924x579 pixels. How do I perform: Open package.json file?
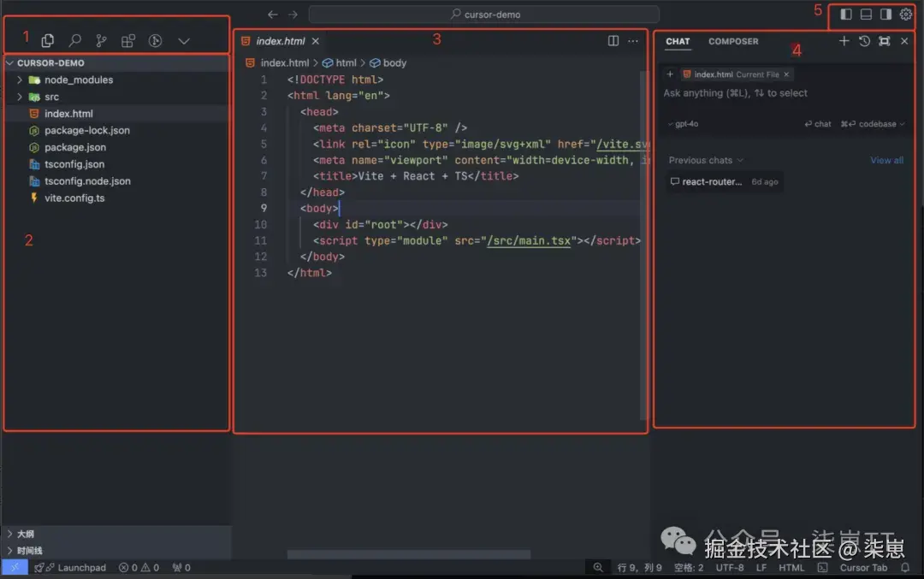(x=116, y=147)
